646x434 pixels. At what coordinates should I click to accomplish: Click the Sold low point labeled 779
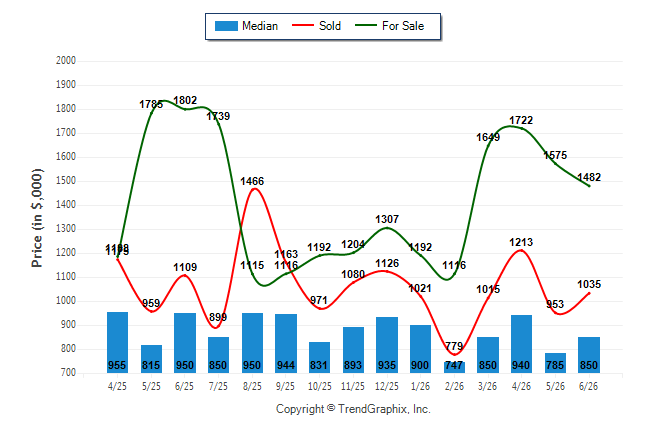coord(454,354)
